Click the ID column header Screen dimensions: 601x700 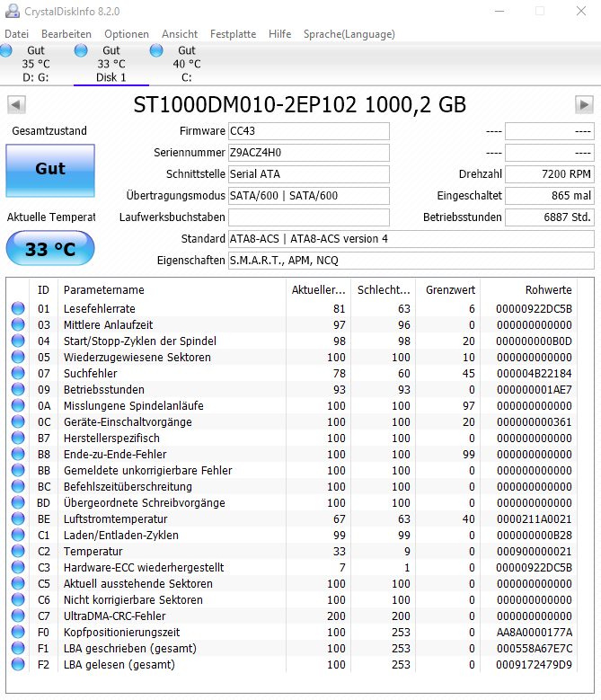click(x=43, y=290)
